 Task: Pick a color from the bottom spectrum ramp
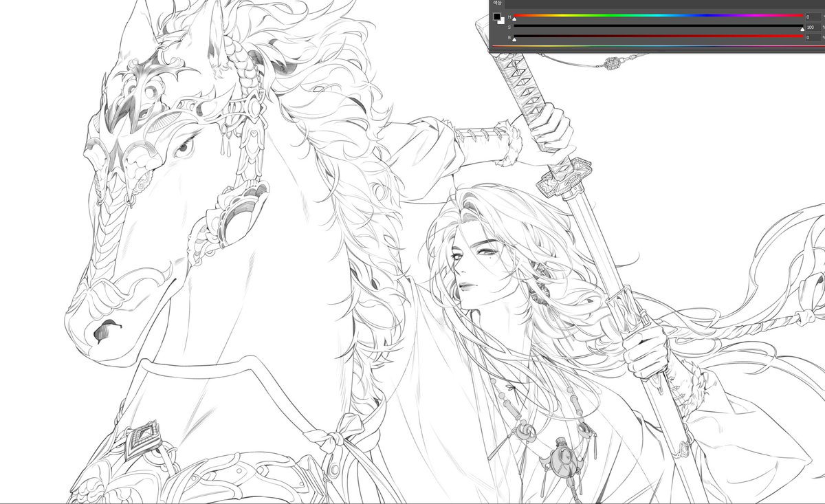coord(658,46)
